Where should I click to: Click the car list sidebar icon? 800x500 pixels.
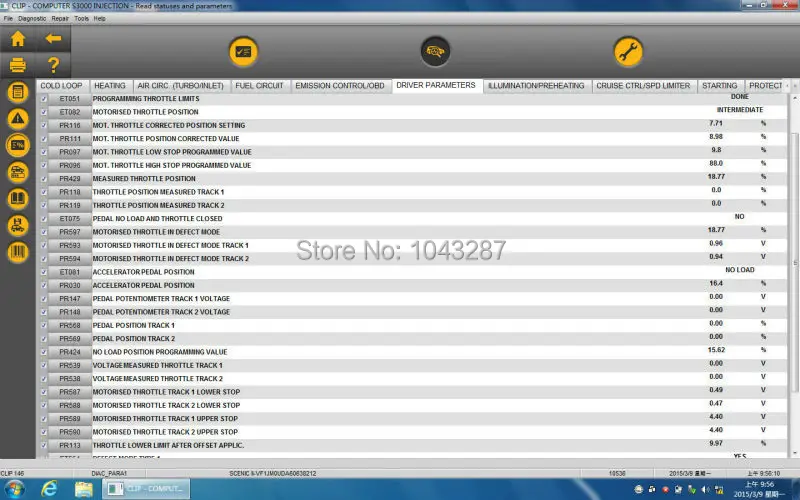[18, 172]
